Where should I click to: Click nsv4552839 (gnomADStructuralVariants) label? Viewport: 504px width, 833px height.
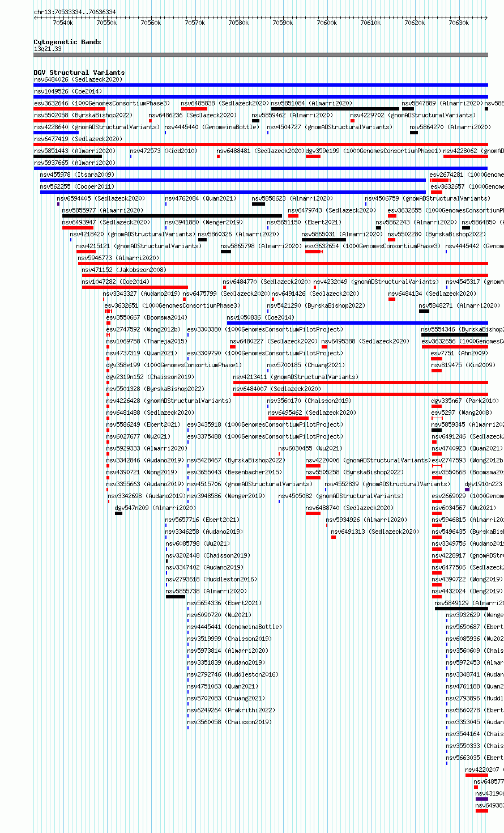(387, 484)
